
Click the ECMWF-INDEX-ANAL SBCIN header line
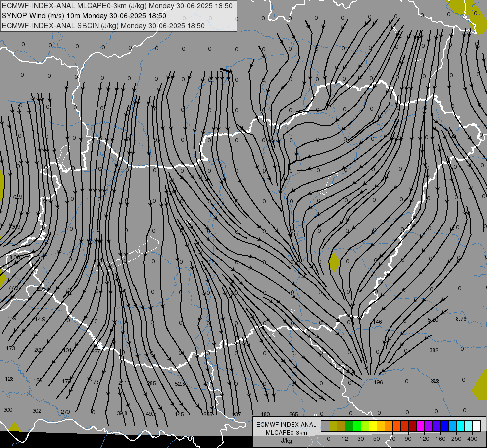103,26
